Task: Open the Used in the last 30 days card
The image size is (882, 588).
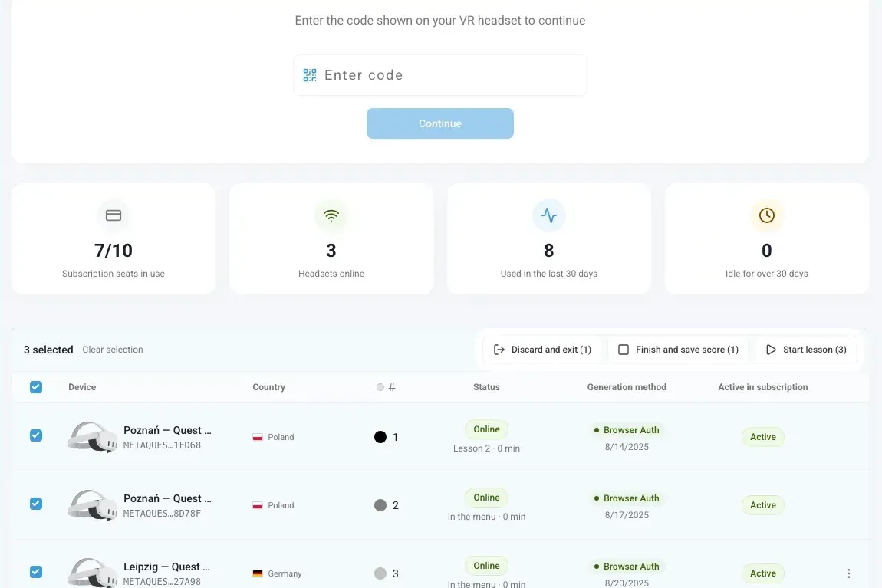Action: coord(549,238)
